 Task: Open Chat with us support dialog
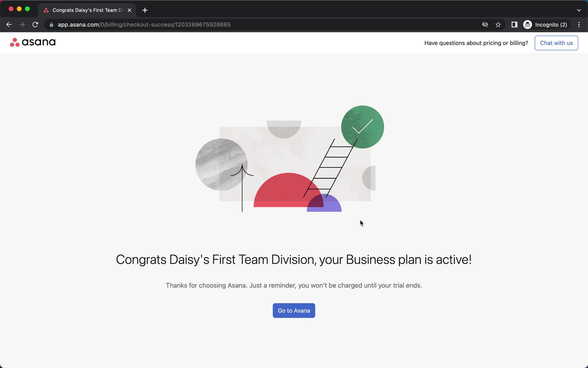click(556, 43)
